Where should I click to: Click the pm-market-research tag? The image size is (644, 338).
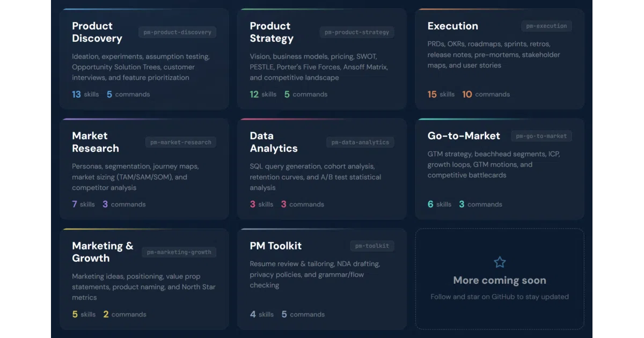[181, 142]
